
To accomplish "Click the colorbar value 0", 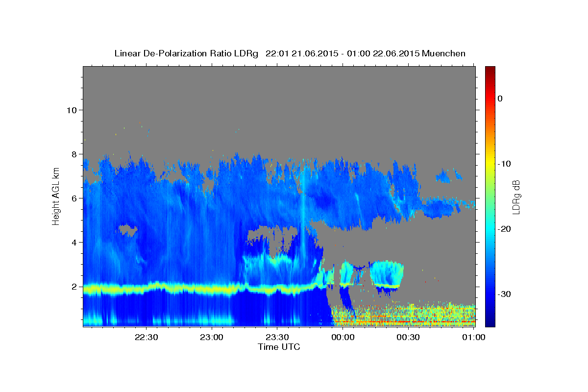I will point(500,98).
